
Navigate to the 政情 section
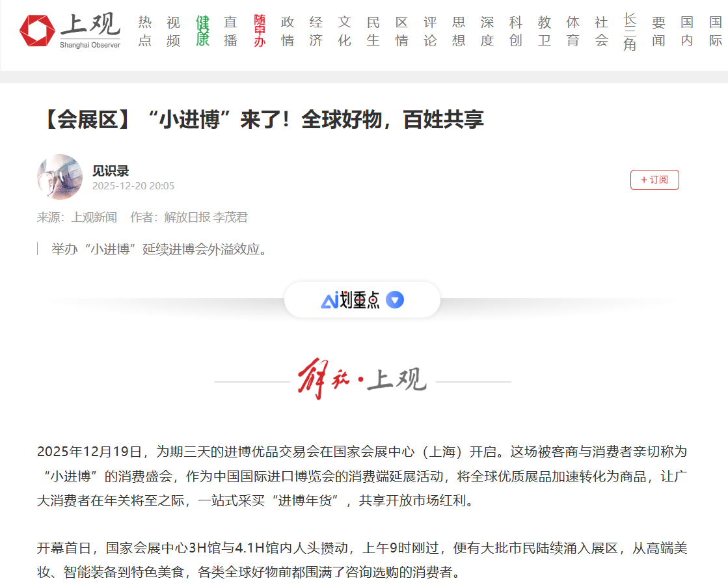coord(288,31)
